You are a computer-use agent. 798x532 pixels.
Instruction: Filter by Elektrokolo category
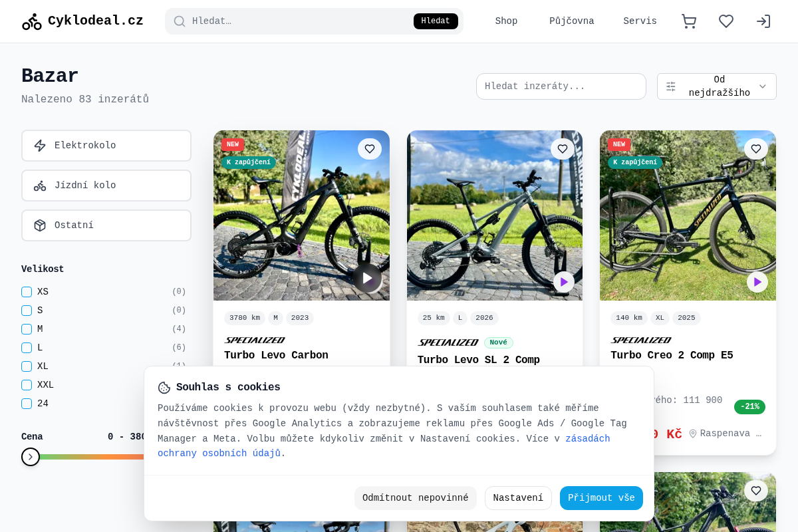(x=106, y=146)
